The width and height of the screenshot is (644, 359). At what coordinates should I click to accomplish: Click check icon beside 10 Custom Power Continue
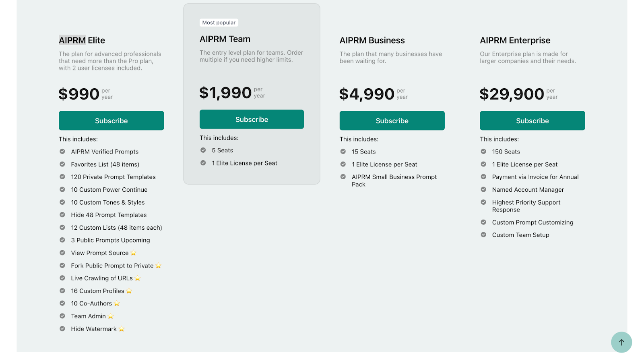(x=62, y=189)
